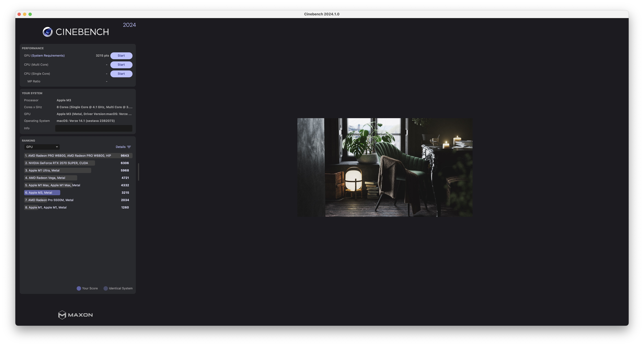Click into the Info text field
The width and height of the screenshot is (644, 346).
click(94, 128)
